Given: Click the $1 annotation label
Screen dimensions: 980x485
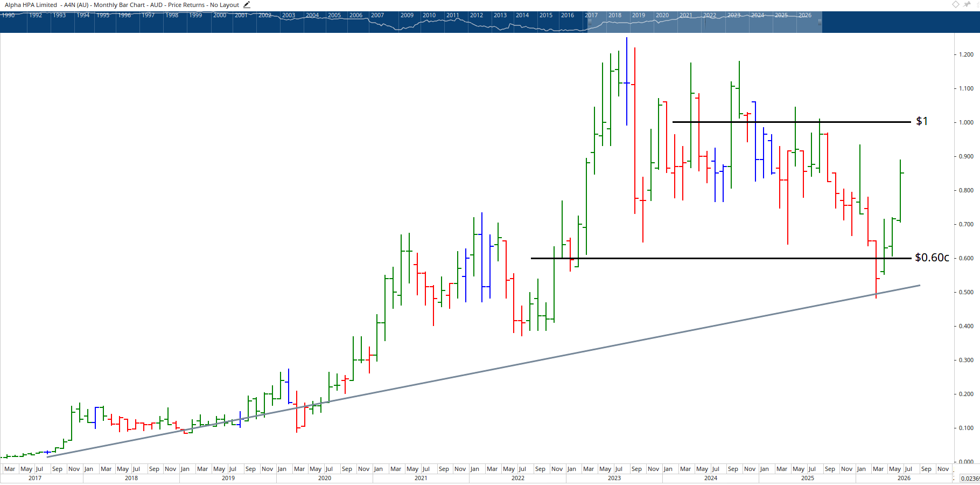Looking at the screenshot, I should tap(922, 121).
